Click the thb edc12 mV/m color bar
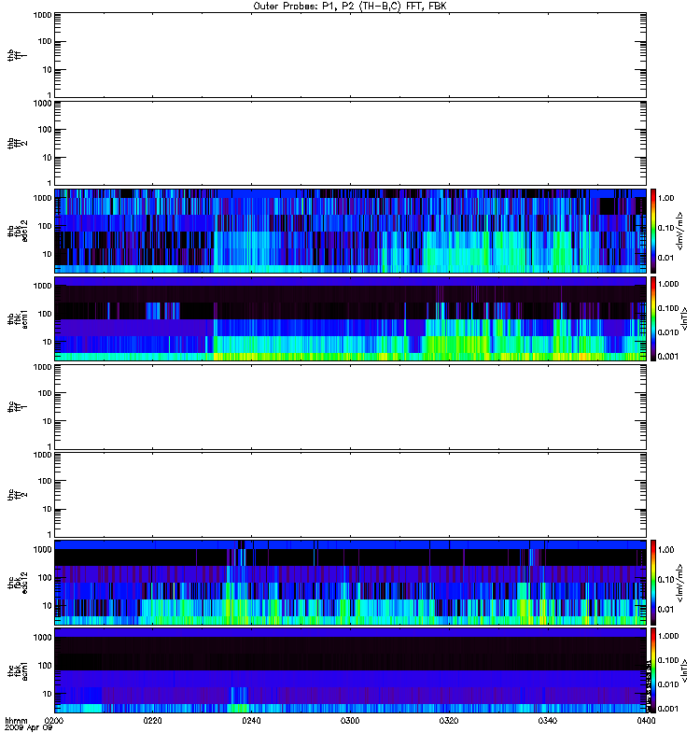700x747 pixels. pyautogui.click(x=653, y=231)
